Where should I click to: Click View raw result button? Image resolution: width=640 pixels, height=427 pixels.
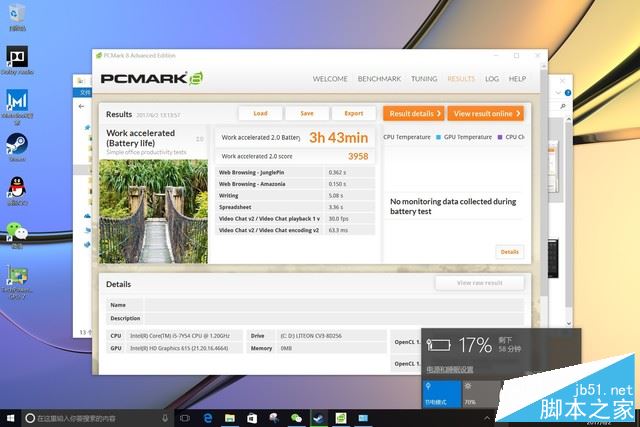tap(480, 283)
